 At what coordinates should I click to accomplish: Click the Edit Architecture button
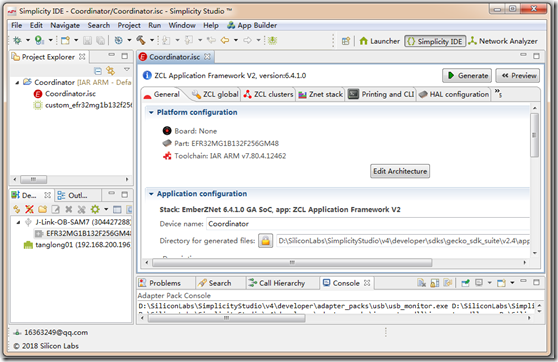tap(400, 171)
